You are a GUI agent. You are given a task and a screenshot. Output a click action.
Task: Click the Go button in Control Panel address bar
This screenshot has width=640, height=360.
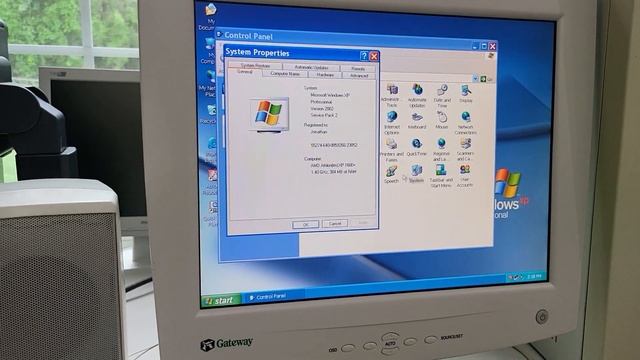[x=486, y=79]
